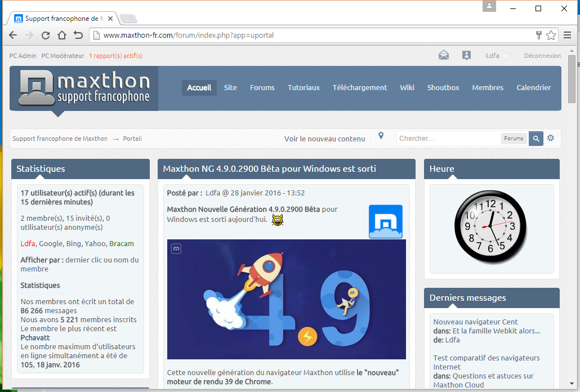Click the analog clock in Heure panel
This screenshot has width=580, height=392.
coord(490,226)
